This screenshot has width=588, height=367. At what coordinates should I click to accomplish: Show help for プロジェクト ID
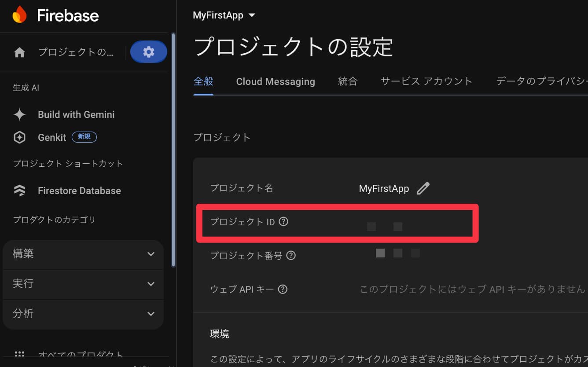pyautogui.click(x=283, y=222)
